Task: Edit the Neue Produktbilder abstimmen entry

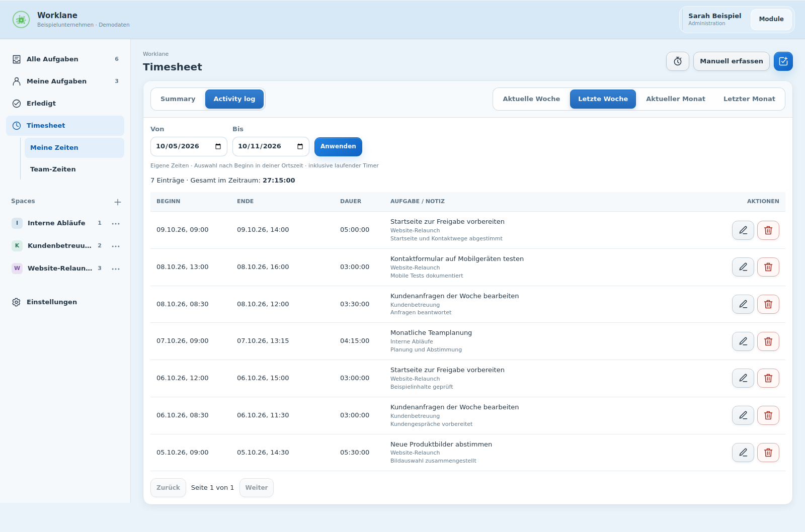Action: (x=743, y=453)
